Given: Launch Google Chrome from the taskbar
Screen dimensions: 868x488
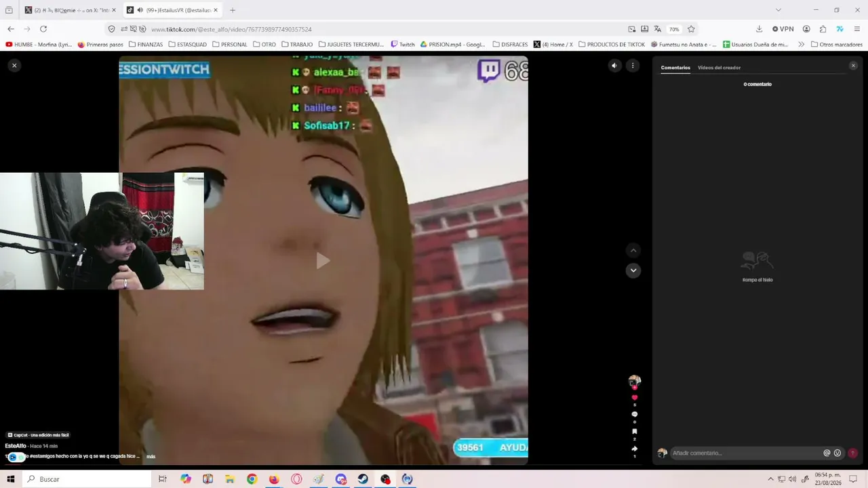Looking at the screenshot, I should coord(252,479).
